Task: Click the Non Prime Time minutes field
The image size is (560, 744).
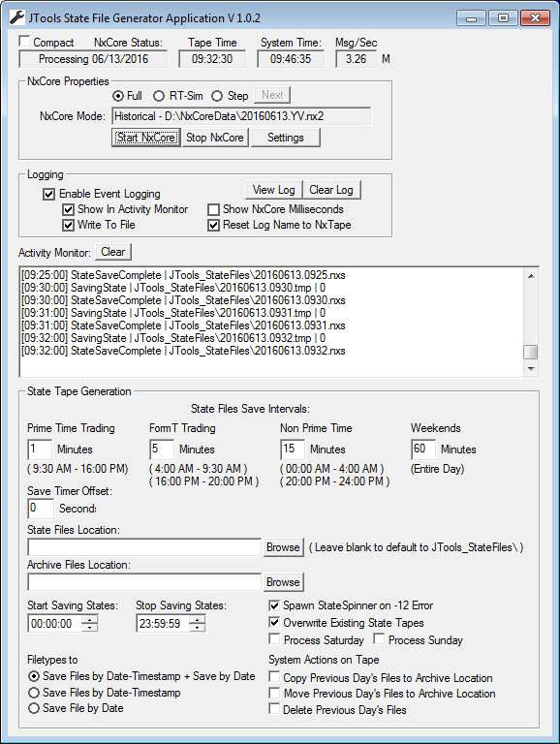Action: 293,449
